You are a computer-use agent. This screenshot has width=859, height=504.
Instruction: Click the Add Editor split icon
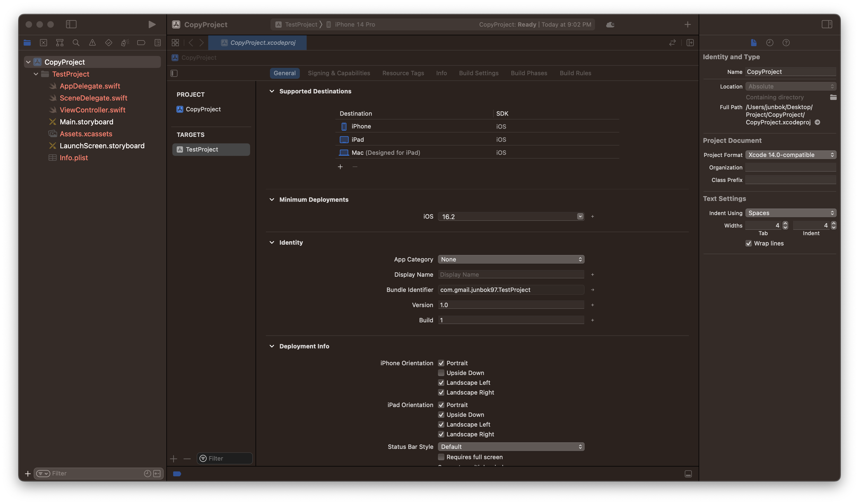coord(690,43)
